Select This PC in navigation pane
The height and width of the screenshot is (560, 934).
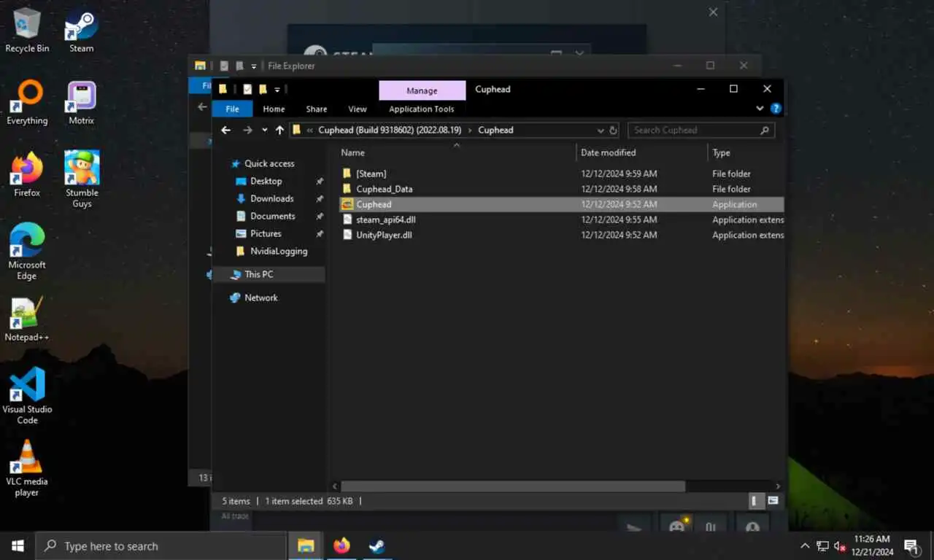click(268, 274)
